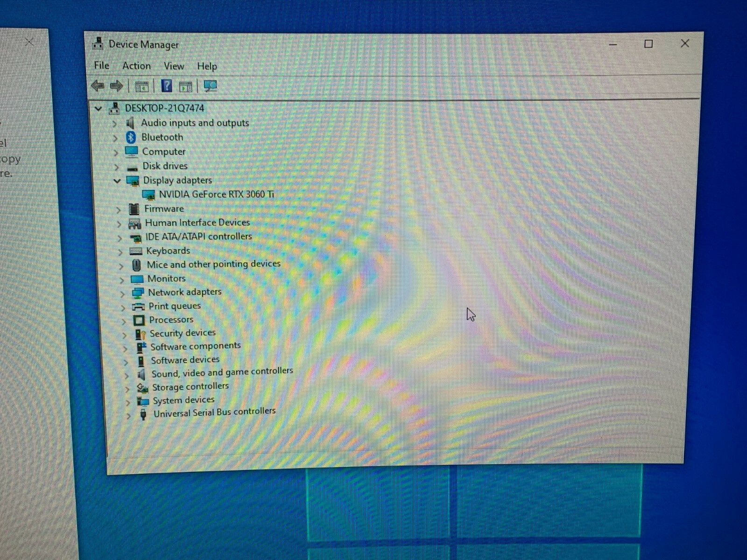The height and width of the screenshot is (560, 747).
Task: Click the Back arrow toolbar icon
Action: click(98, 86)
